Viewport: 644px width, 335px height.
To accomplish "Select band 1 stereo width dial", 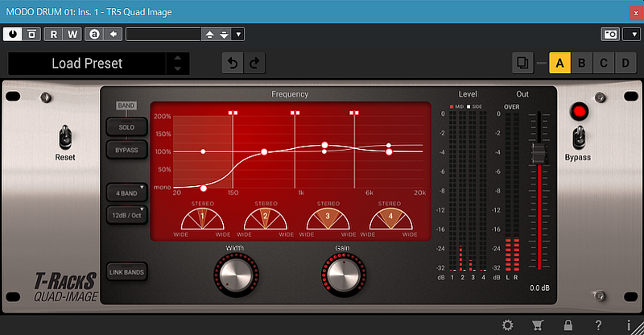I will pos(203,219).
